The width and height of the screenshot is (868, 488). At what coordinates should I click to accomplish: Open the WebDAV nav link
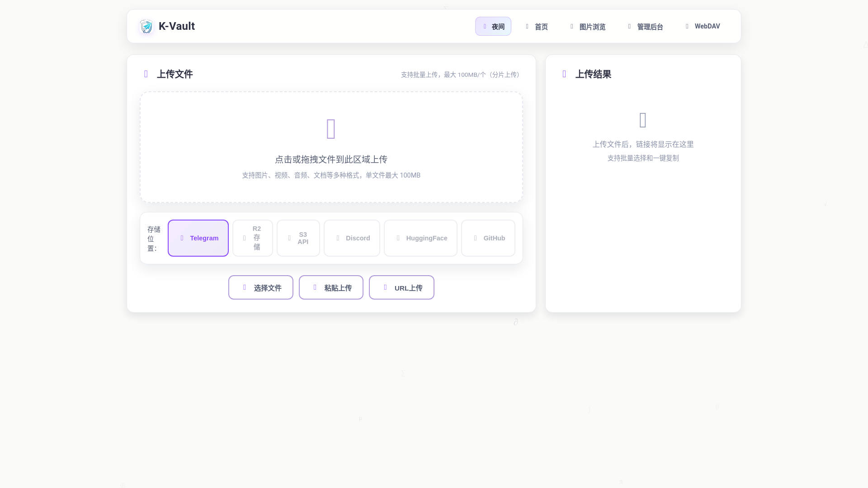pyautogui.click(x=703, y=26)
